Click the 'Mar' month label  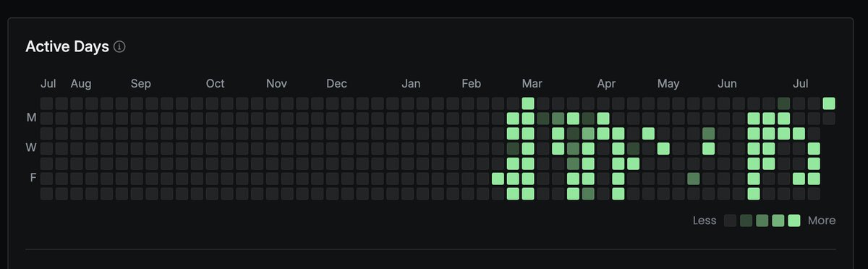(x=532, y=84)
